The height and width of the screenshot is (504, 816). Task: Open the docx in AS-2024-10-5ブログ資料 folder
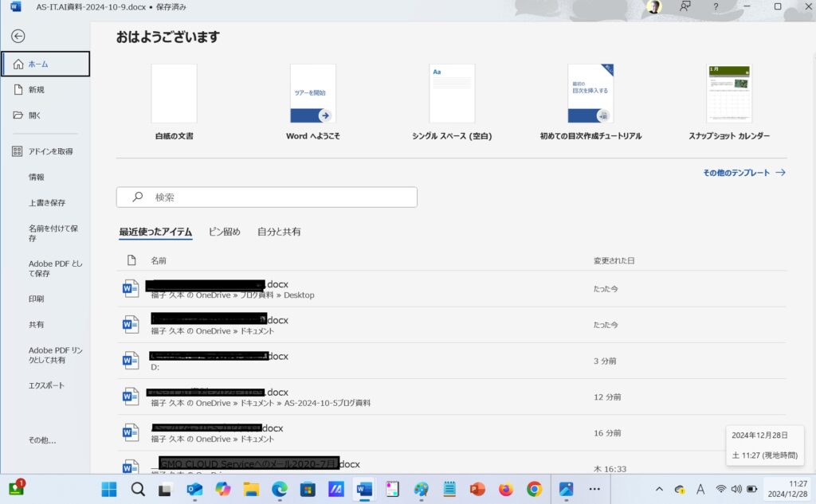[452, 397]
